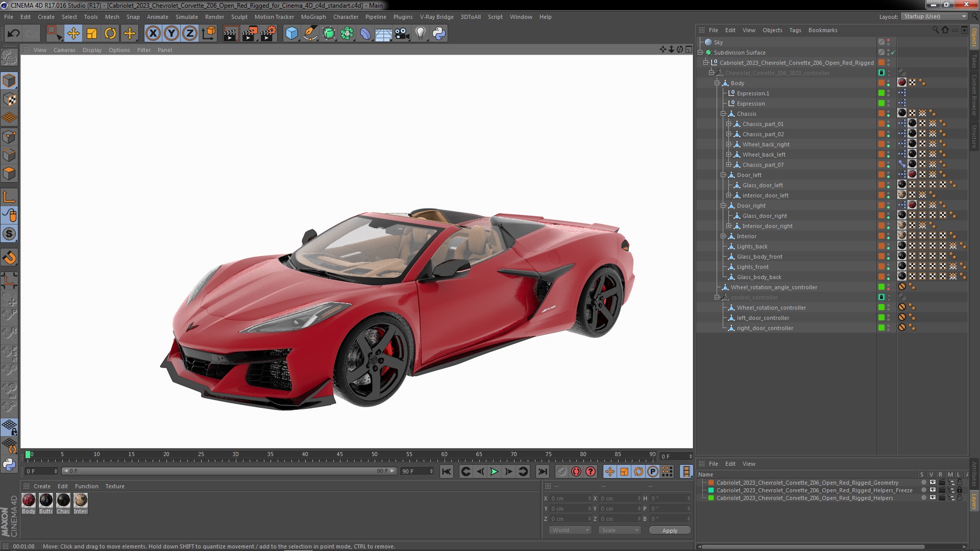980x551 pixels.
Task: Toggle Z axis lock
Action: pos(190,34)
